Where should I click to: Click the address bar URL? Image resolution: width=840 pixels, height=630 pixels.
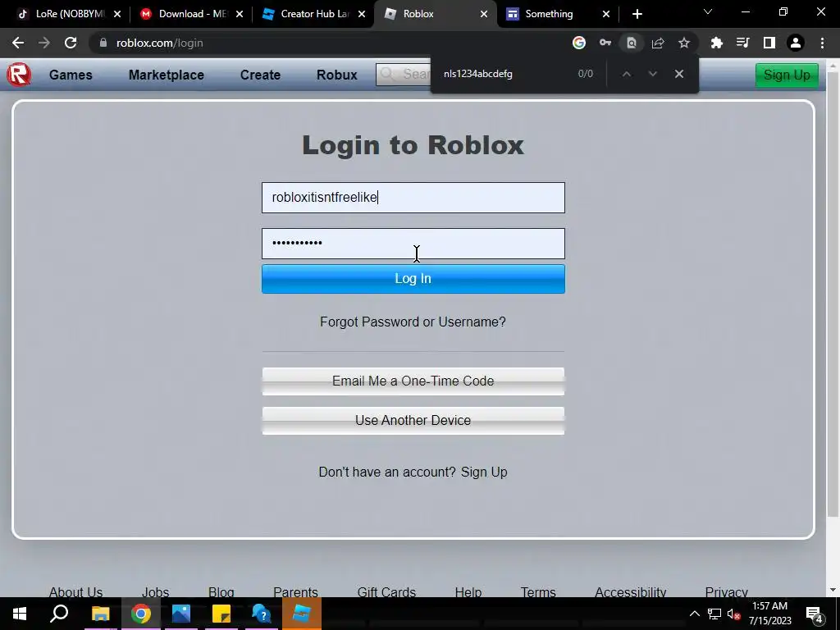160,43
